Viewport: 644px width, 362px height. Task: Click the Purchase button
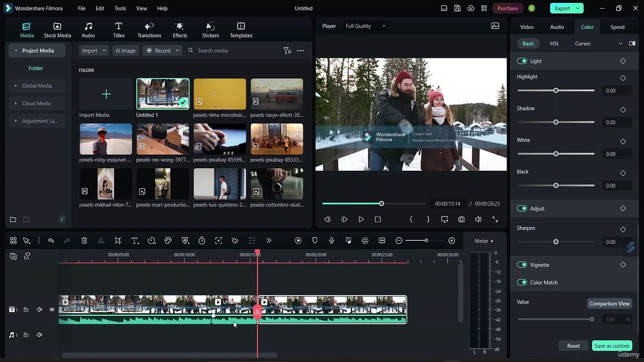[508, 8]
